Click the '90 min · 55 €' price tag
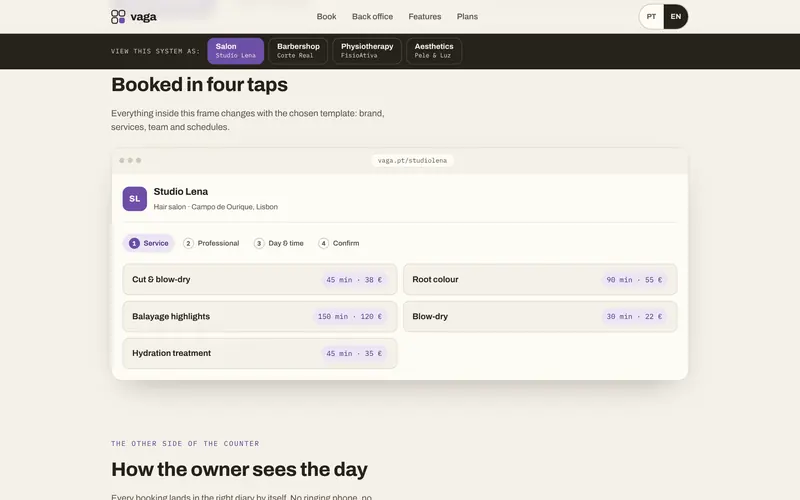Viewport: 800px width, 500px height. point(634,280)
